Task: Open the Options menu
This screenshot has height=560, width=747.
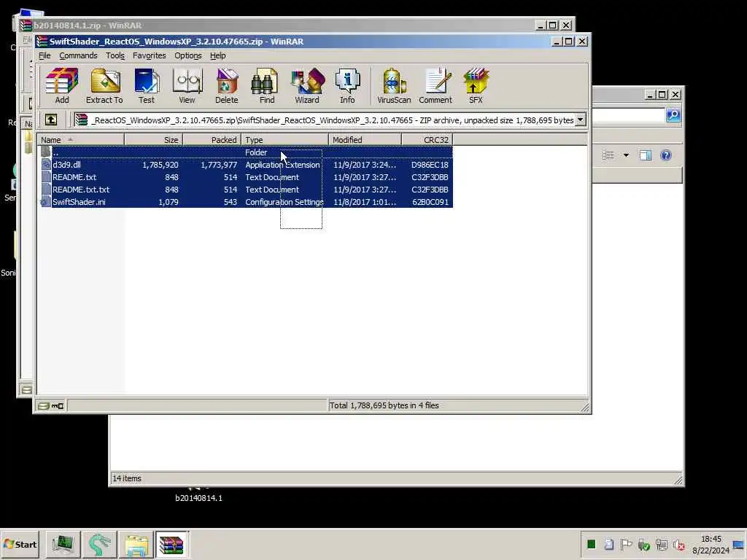Action: pos(187,55)
